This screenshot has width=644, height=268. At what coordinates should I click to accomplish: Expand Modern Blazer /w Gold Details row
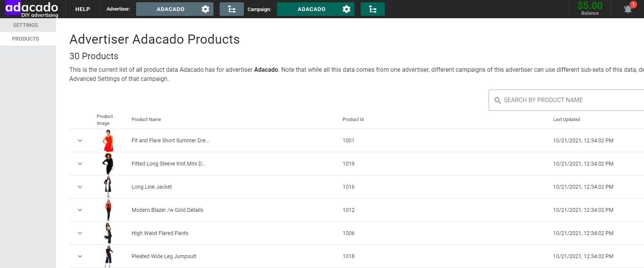coord(80,210)
